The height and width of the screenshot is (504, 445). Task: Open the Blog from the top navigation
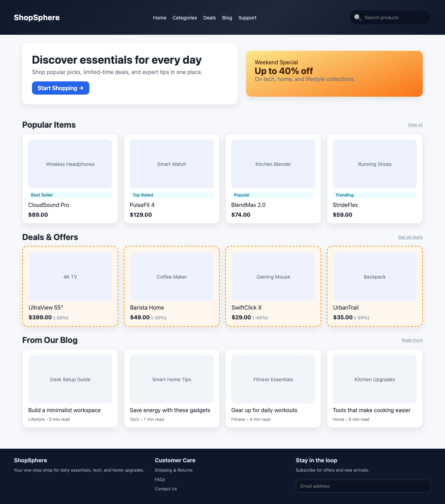pyautogui.click(x=227, y=18)
